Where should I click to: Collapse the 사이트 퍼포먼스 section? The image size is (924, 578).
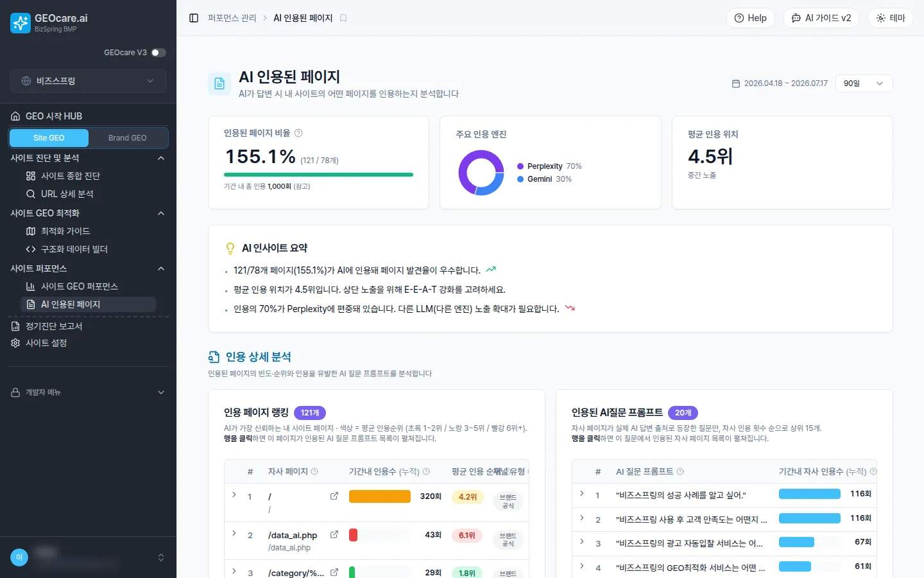161,268
